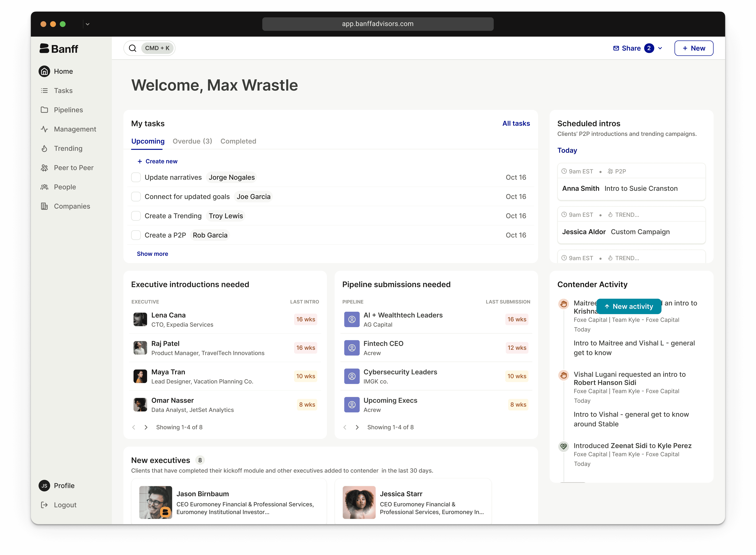
Task: Switch to the Overdue (3) tab
Action: (192, 141)
